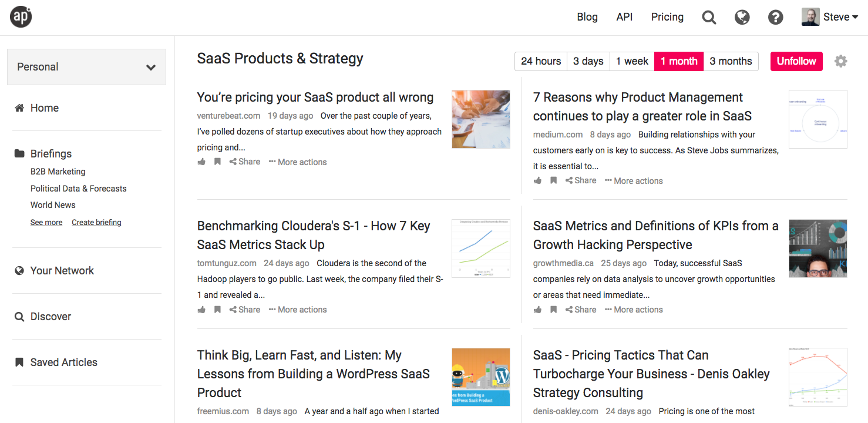Save the Growth Hacking KPIs article
This screenshot has height=423, width=868.
[x=553, y=310]
